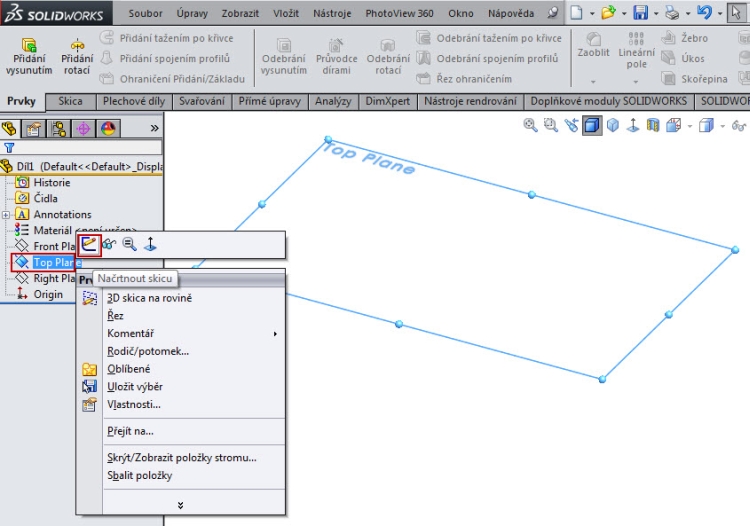This screenshot has width=750, height=526.
Task: Click Display style icon in heads-up toolbar
Action: point(706,126)
